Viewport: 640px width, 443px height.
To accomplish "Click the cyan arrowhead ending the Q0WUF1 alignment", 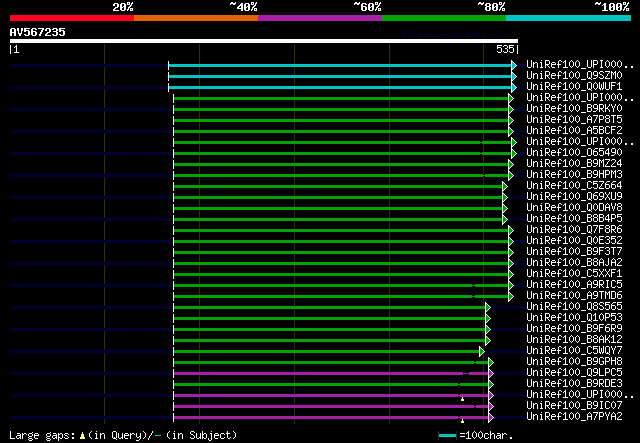I will pos(514,87).
